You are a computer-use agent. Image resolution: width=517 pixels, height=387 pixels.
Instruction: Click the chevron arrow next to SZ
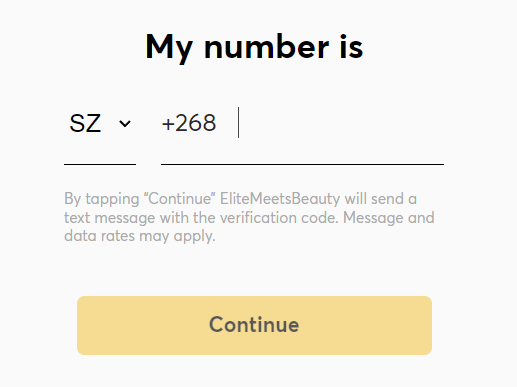(125, 124)
